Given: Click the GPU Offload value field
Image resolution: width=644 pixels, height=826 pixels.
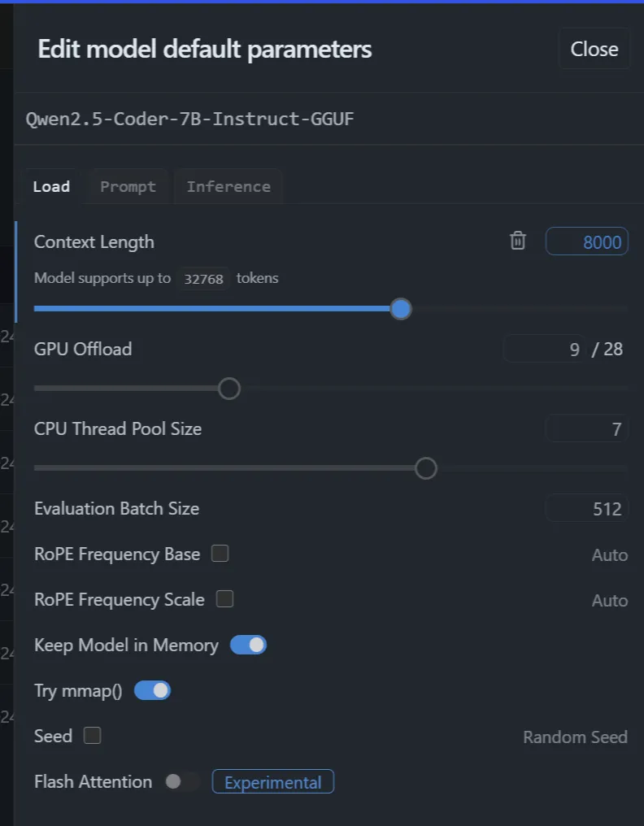Looking at the screenshot, I should 543,349.
